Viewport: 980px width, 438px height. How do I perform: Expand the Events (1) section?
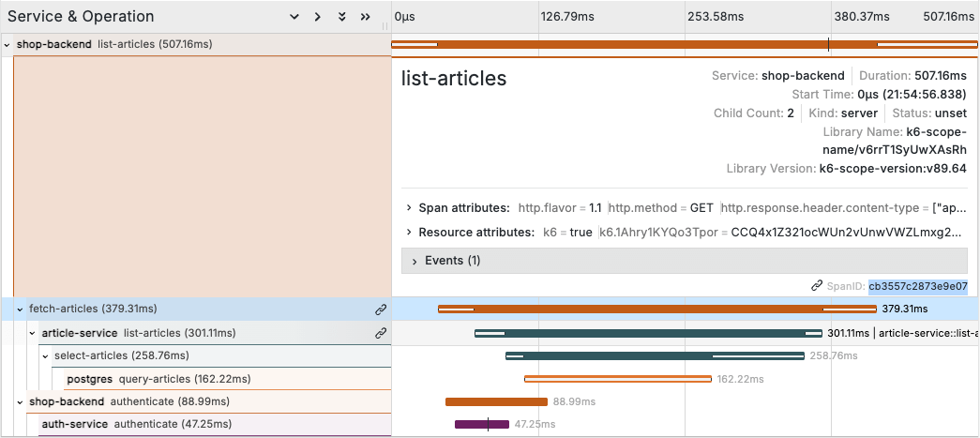414,261
